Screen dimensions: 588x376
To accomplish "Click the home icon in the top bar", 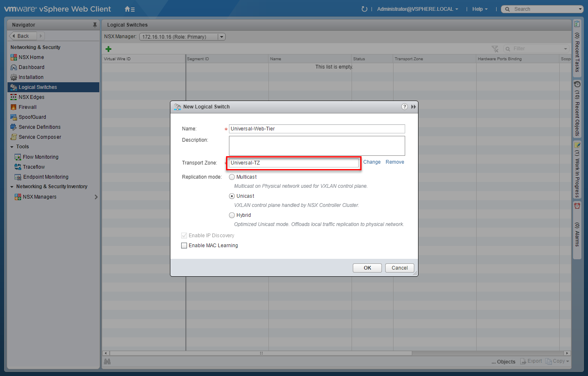I will [x=129, y=9].
